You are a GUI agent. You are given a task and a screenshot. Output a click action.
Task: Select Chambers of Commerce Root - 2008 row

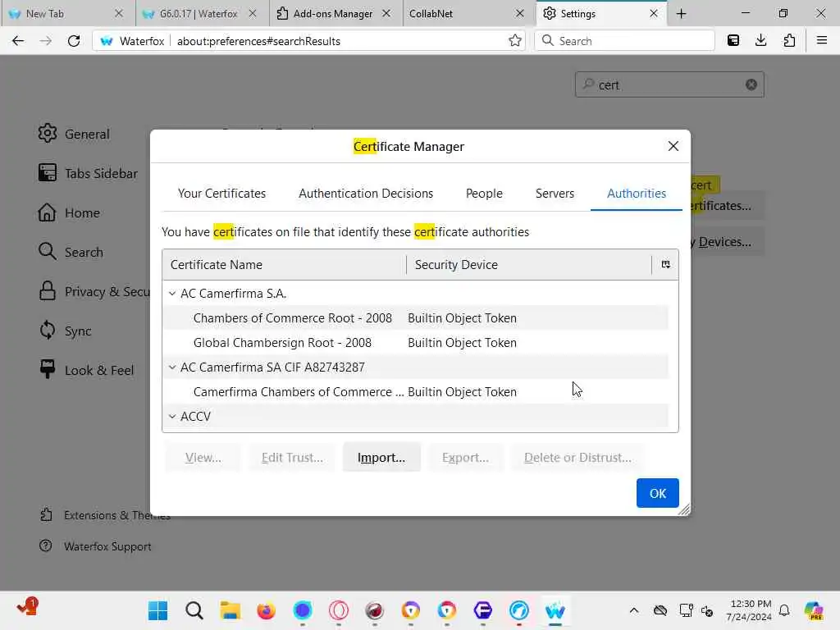click(x=416, y=318)
